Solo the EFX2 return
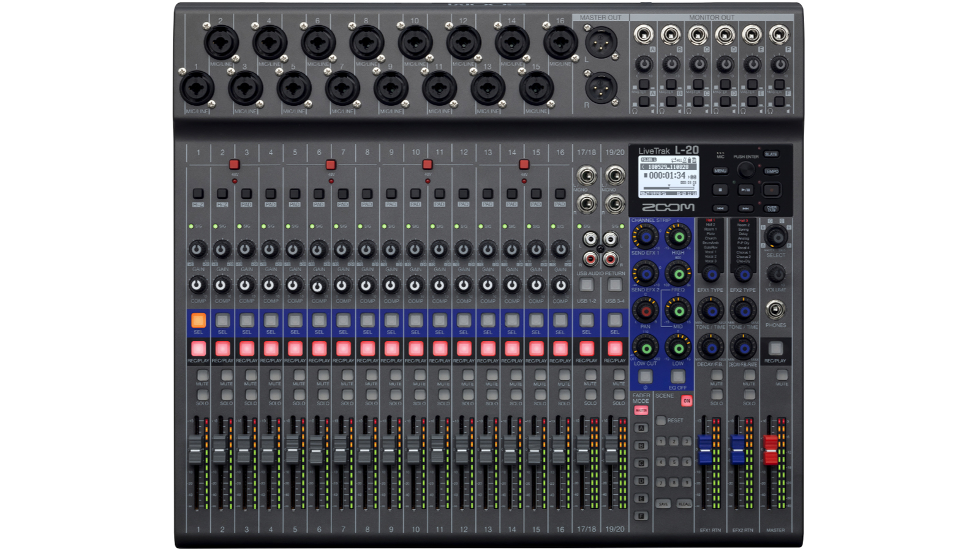 coord(749,395)
